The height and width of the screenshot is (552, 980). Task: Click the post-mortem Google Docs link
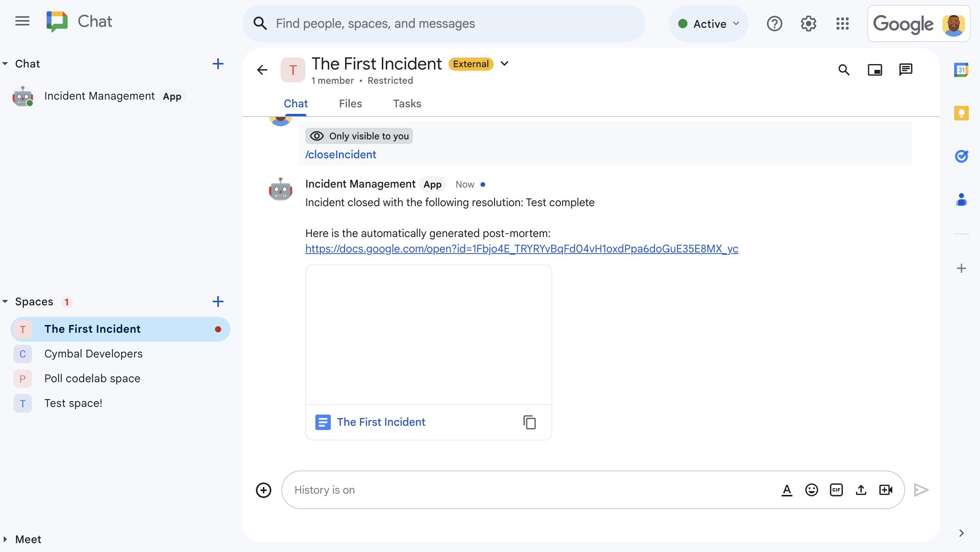tap(521, 249)
